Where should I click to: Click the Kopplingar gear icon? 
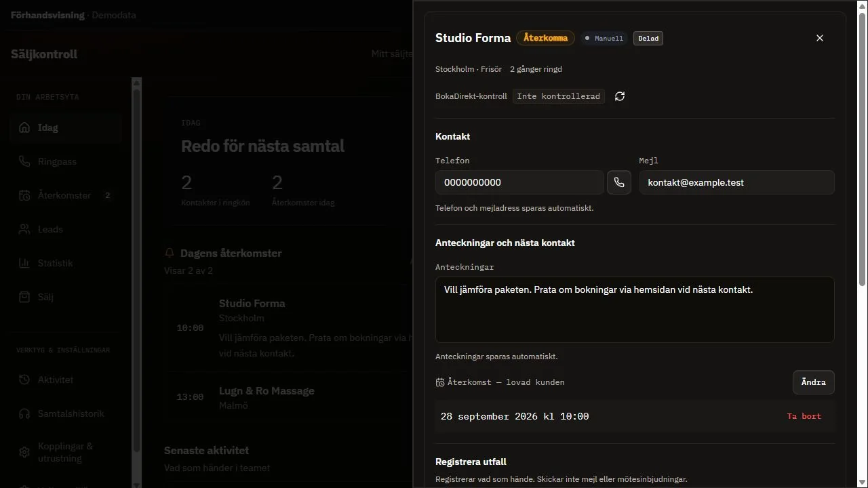tap(24, 452)
